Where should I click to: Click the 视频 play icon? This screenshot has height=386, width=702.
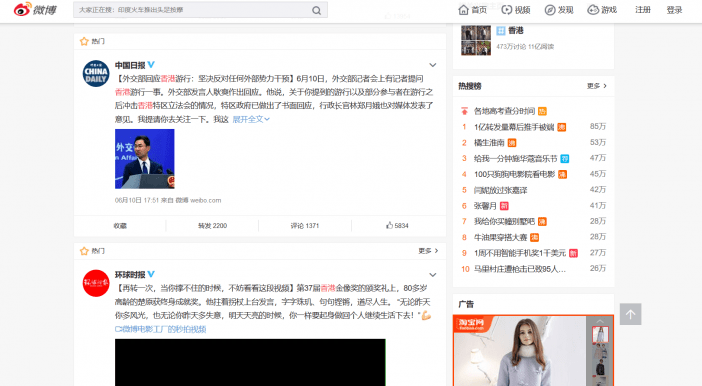(506, 10)
